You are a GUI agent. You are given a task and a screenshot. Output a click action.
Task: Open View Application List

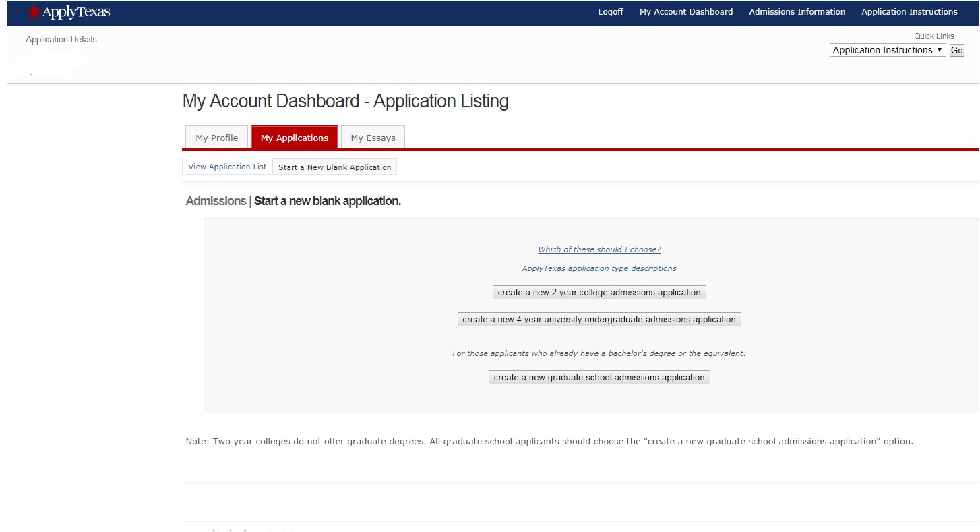[226, 166]
